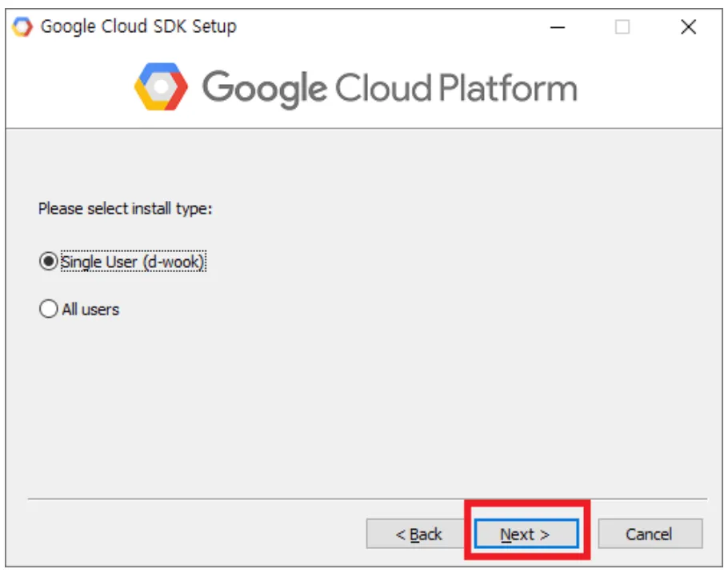This screenshot has width=728, height=573.
Task: Cancel the SDK installation
Action: [650, 534]
